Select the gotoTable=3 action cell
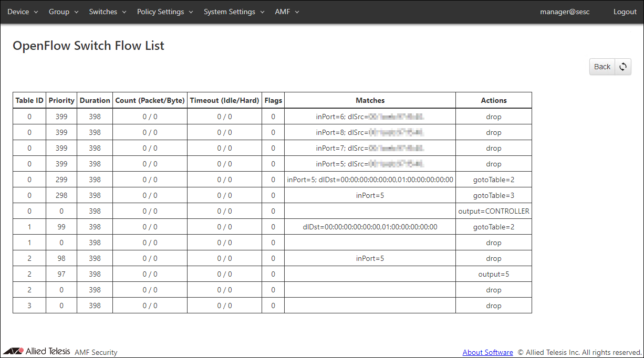Image resolution: width=644 pixels, height=358 pixels. click(493, 195)
